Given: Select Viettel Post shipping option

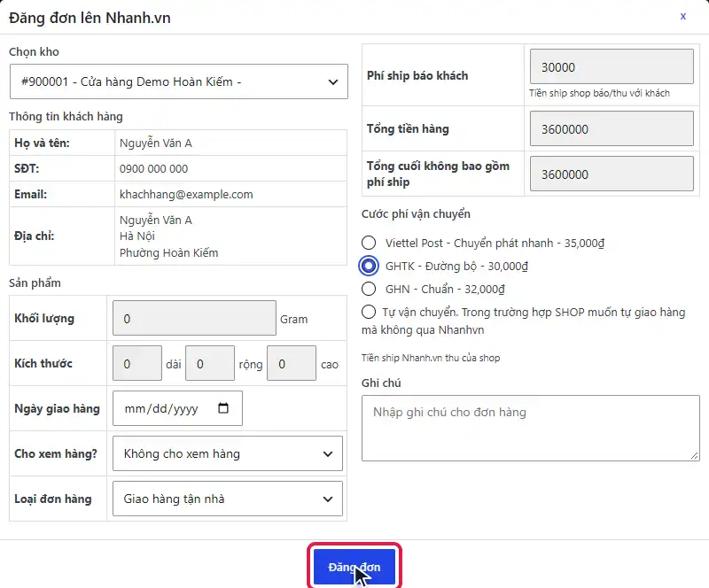Looking at the screenshot, I should (x=369, y=243).
